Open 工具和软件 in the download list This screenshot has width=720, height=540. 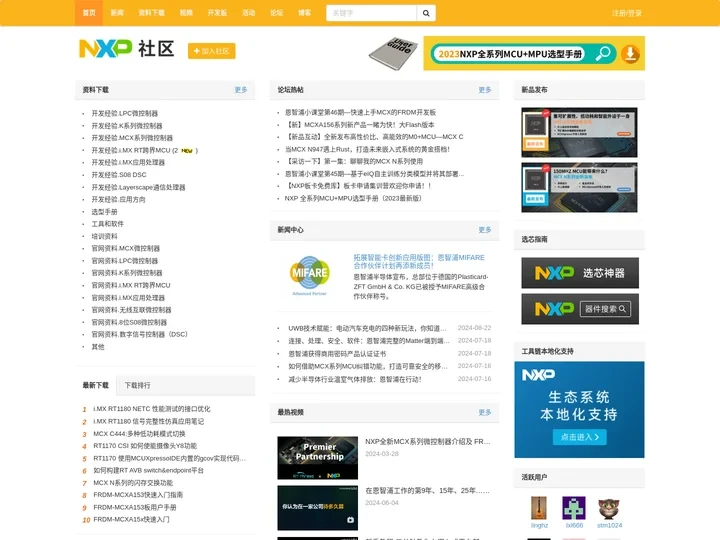(107, 224)
